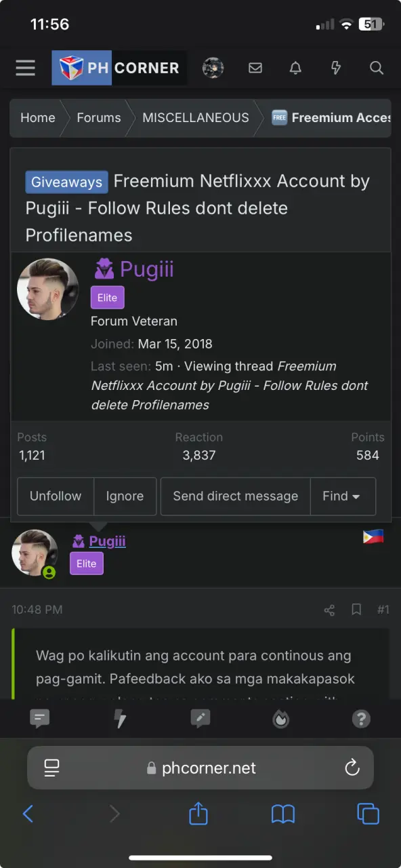The height and width of the screenshot is (868, 401).
Task: Go to Forums breadcrumb
Action: [x=99, y=118]
